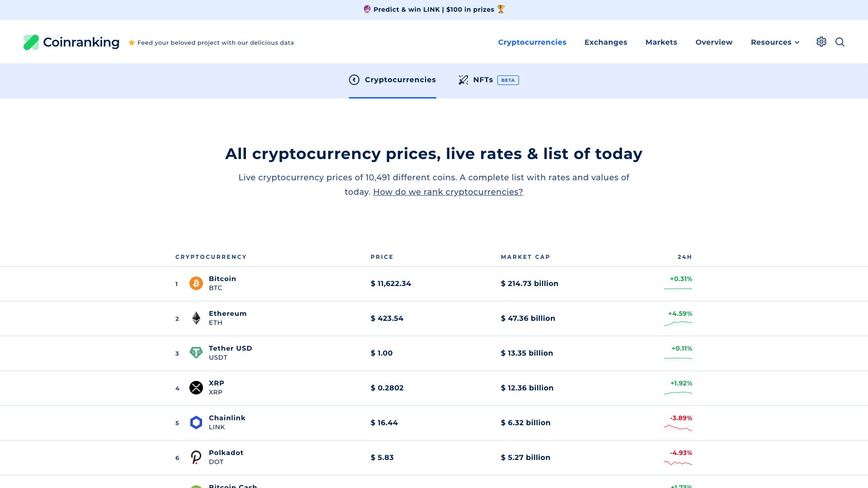Sort by the 24H column header

pyautogui.click(x=684, y=257)
